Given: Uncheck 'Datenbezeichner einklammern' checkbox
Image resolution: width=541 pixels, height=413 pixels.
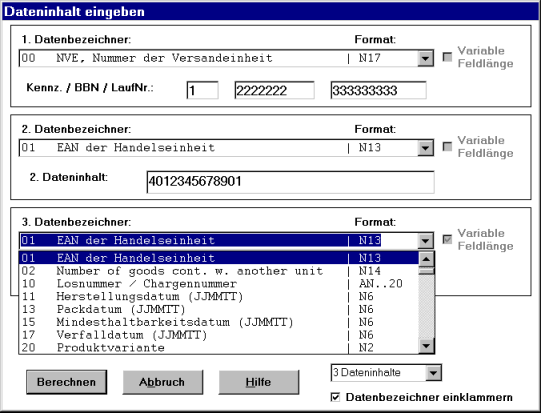Looking at the screenshot, I should 335,397.
